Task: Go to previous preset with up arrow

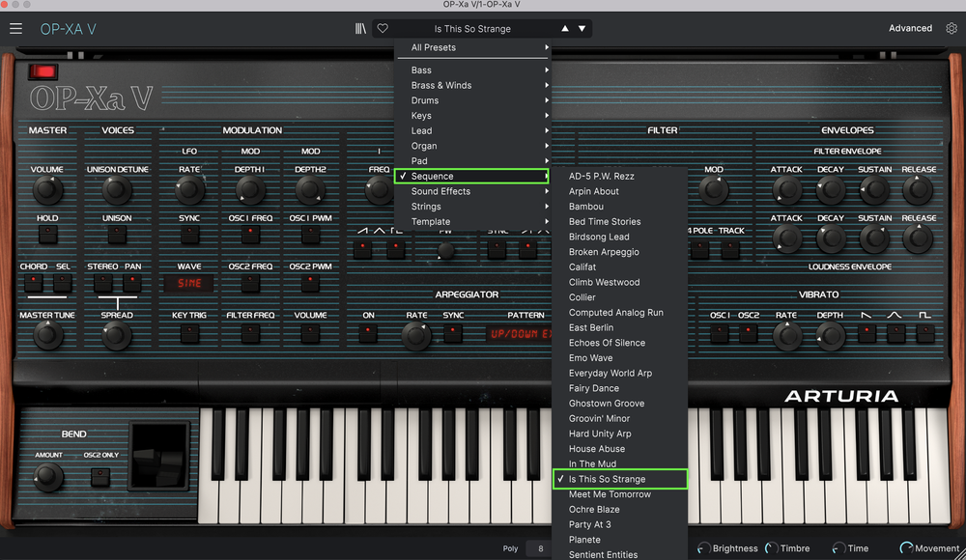Action: pos(565,28)
